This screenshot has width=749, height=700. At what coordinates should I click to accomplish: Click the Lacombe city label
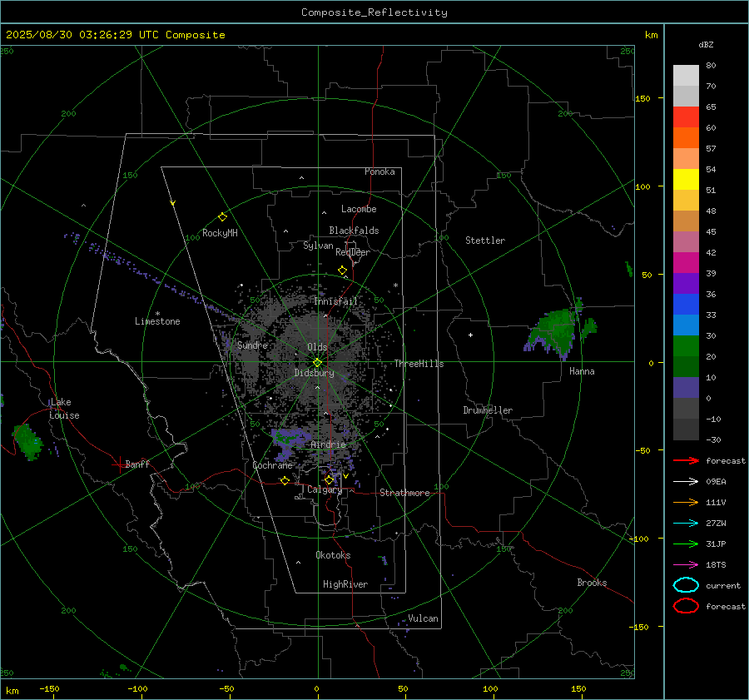point(359,209)
